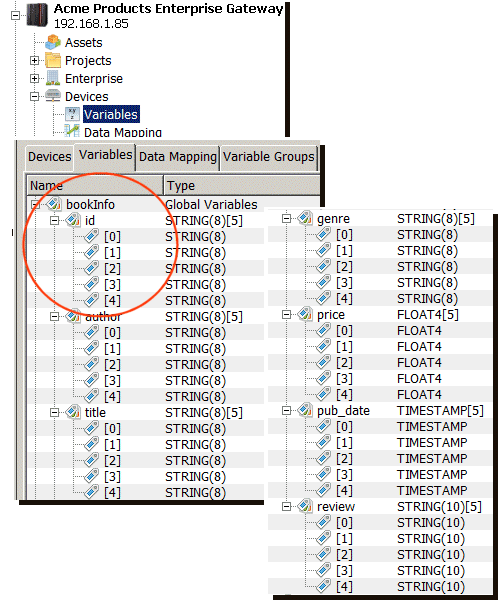Collapse the title variable array
The image size is (500, 600).
point(55,412)
